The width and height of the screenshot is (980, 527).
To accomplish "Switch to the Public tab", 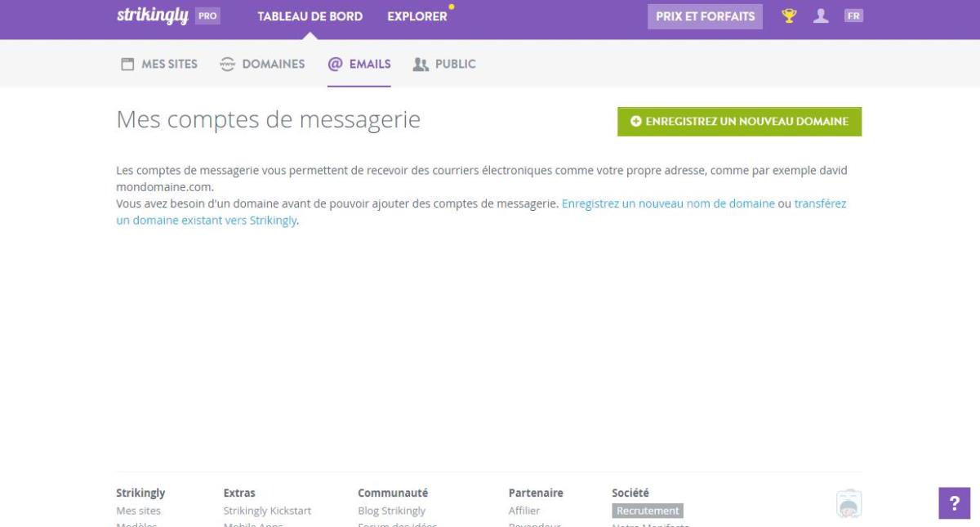I will click(445, 64).
